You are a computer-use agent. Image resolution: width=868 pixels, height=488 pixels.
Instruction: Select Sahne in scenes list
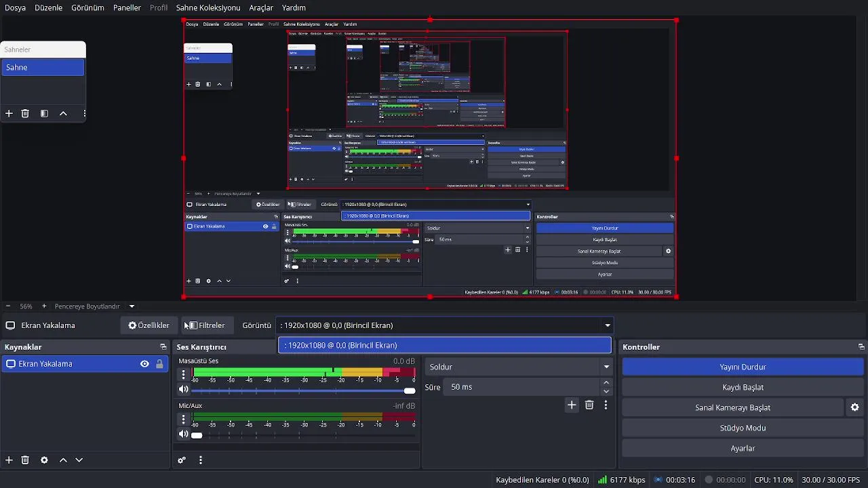click(x=43, y=67)
